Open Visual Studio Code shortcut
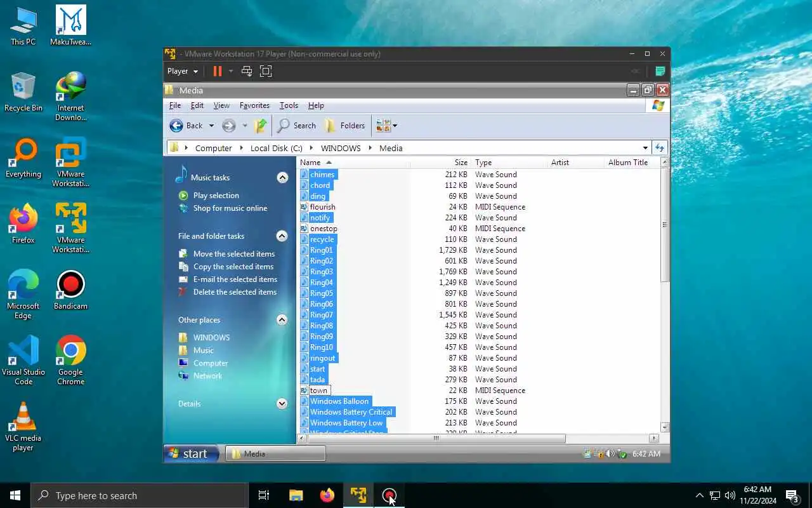812x508 pixels. (23, 360)
